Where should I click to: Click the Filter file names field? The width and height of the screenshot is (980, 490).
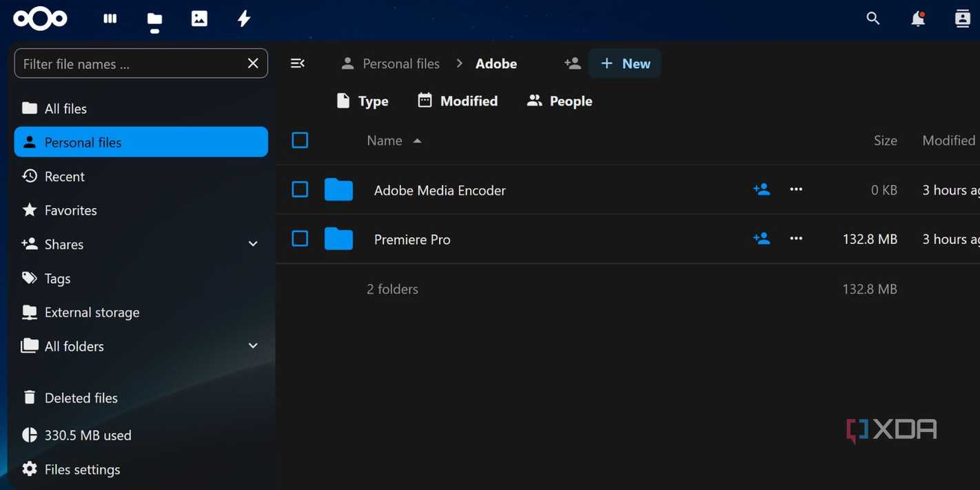coord(141,63)
